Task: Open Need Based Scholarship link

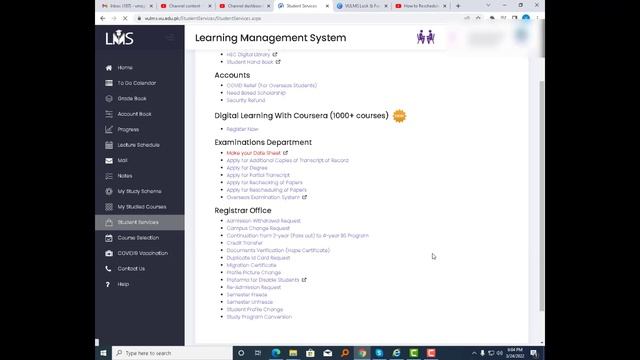Action: pos(256,93)
